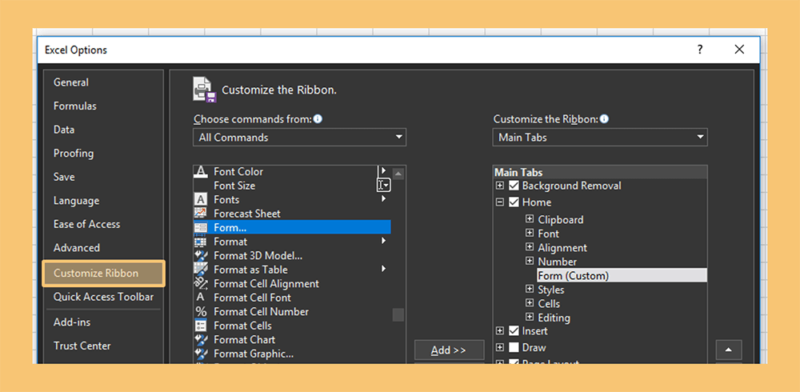800x392 pixels.
Task: Collapse the Home tab tree node
Action: [x=500, y=202]
